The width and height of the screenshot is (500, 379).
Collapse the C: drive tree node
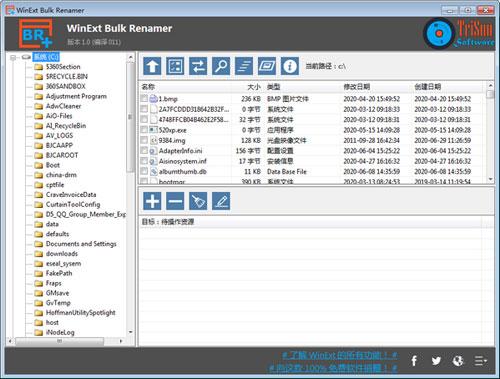click(13, 57)
